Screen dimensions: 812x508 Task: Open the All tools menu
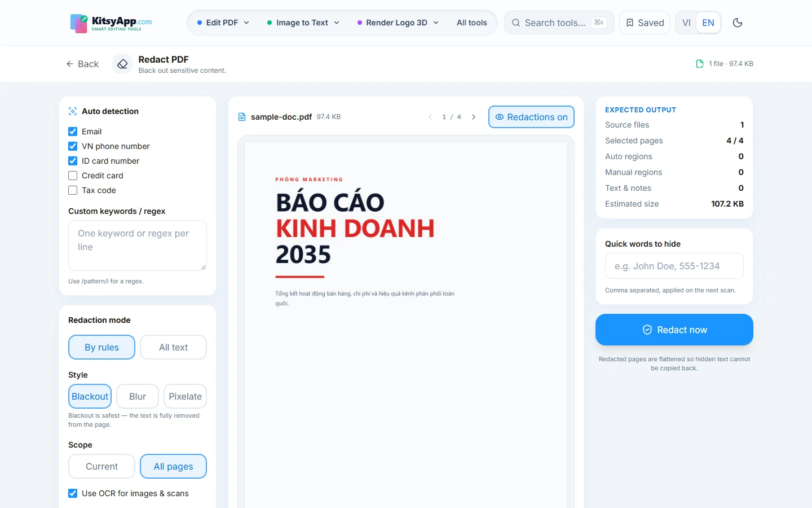(x=472, y=23)
